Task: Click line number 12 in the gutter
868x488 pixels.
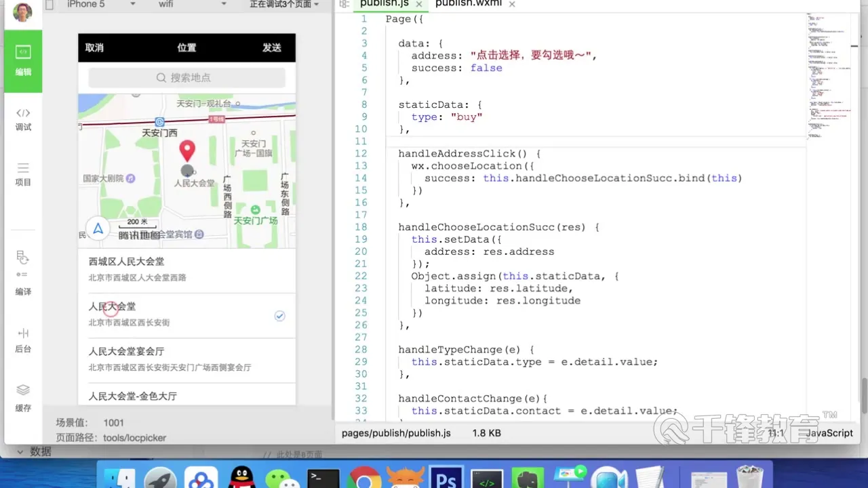Action: (x=360, y=154)
